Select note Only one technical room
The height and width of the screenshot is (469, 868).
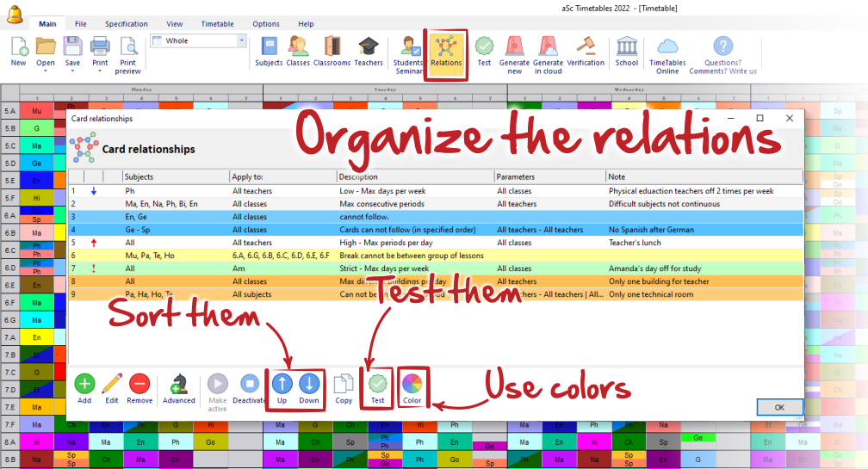click(651, 294)
